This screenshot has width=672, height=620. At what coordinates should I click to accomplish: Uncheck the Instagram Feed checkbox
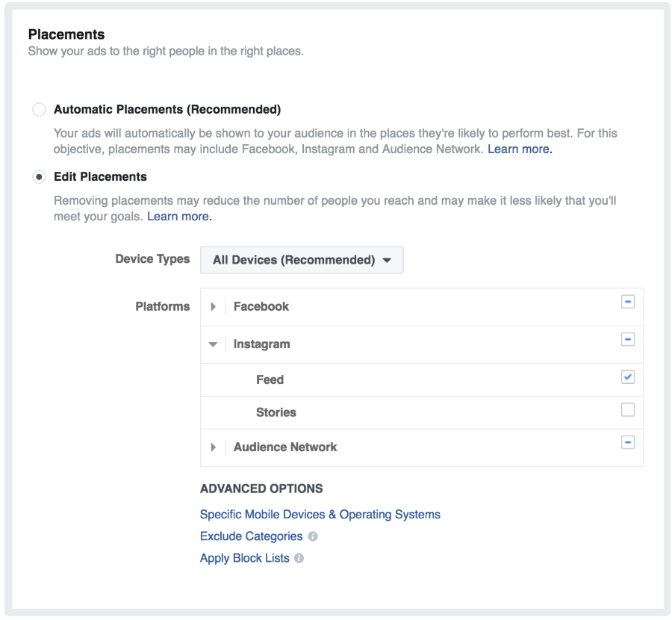coord(628,377)
